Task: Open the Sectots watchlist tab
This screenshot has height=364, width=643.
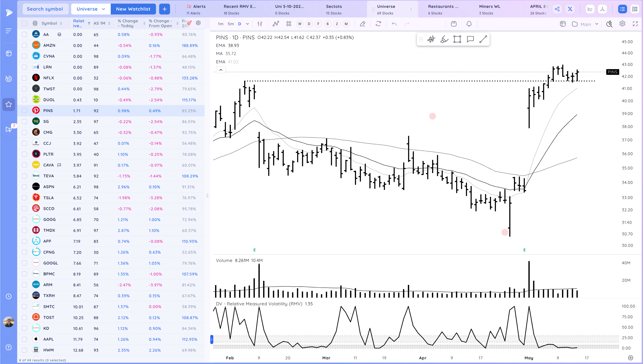Action: (334, 9)
